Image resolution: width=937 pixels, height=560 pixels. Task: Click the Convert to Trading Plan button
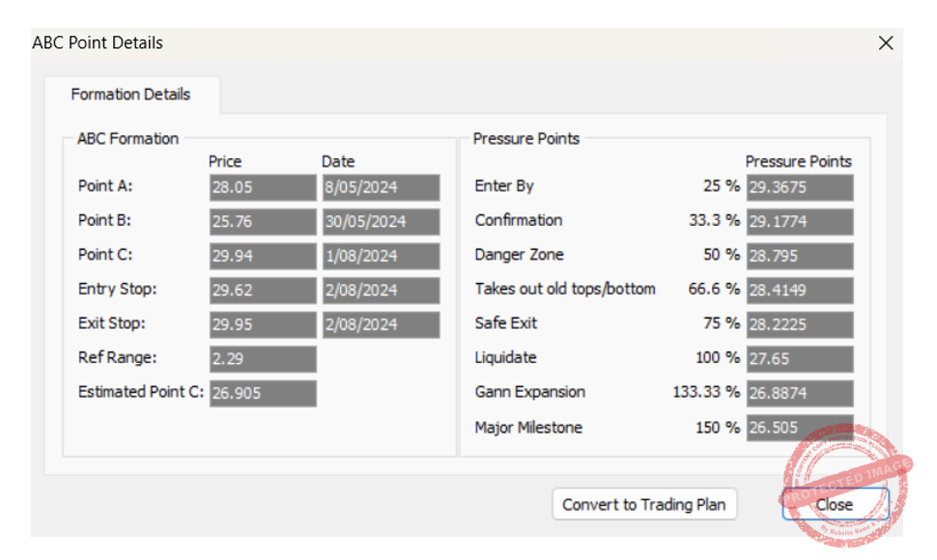643,504
